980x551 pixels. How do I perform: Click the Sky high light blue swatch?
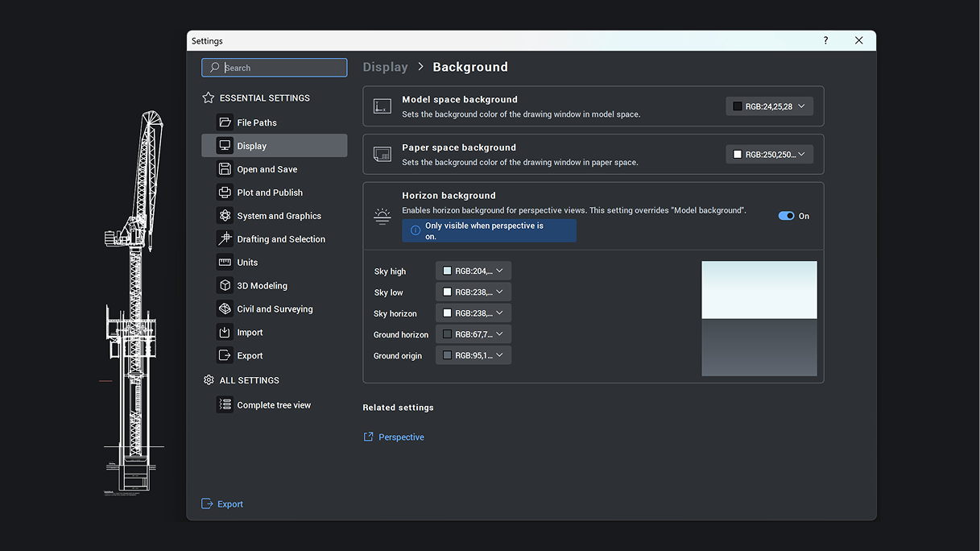(447, 271)
